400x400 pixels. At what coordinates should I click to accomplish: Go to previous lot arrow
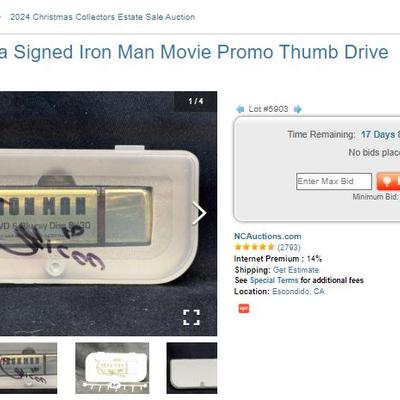240,109
